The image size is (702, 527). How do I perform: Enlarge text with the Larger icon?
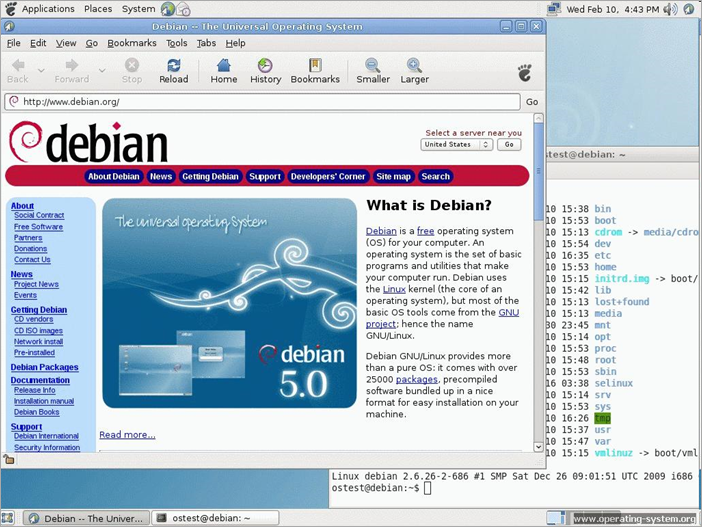point(414,69)
